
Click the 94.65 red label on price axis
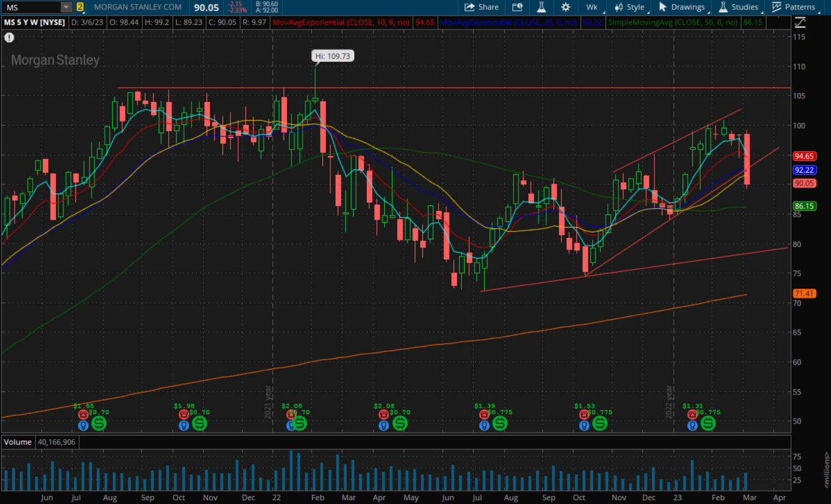coord(804,156)
